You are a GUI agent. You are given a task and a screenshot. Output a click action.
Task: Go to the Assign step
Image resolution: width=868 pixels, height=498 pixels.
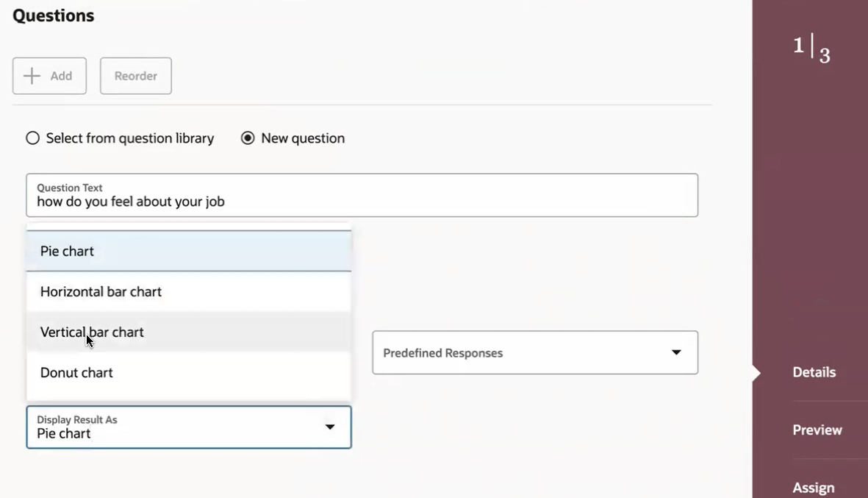click(x=813, y=488)
